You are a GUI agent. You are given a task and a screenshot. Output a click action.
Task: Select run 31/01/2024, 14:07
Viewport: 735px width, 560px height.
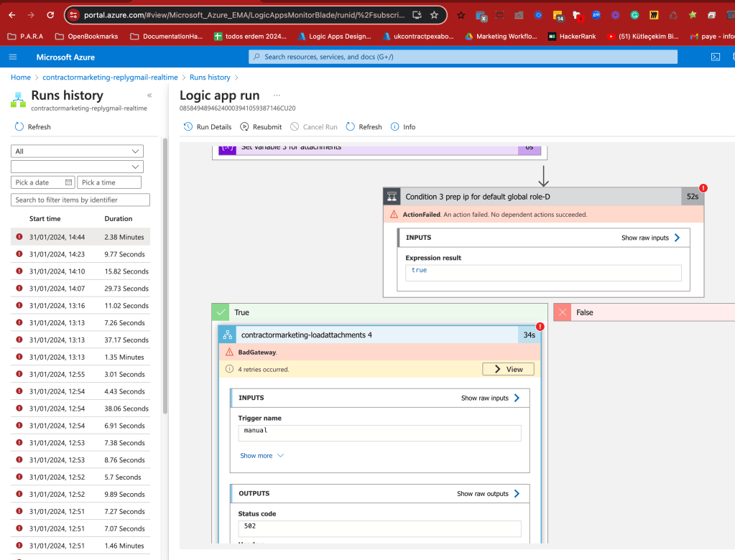click(80, 289)
